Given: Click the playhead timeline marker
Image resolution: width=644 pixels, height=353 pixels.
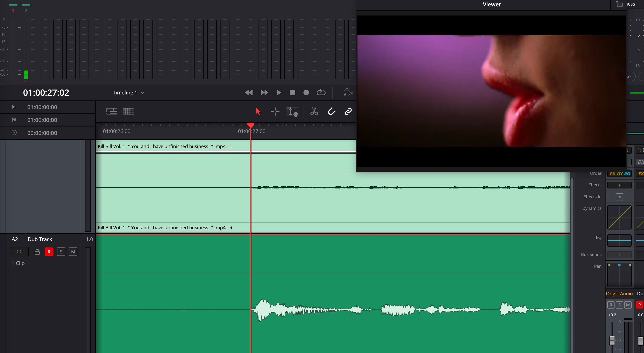Looking at the screenshot, I should [x=250, y=125].
